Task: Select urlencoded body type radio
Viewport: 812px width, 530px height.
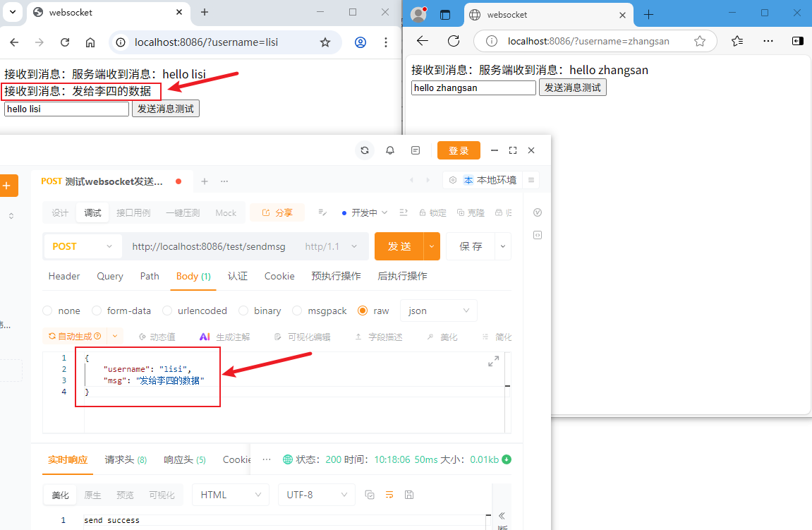Action: pyautogui.click(x=167, y=311)
